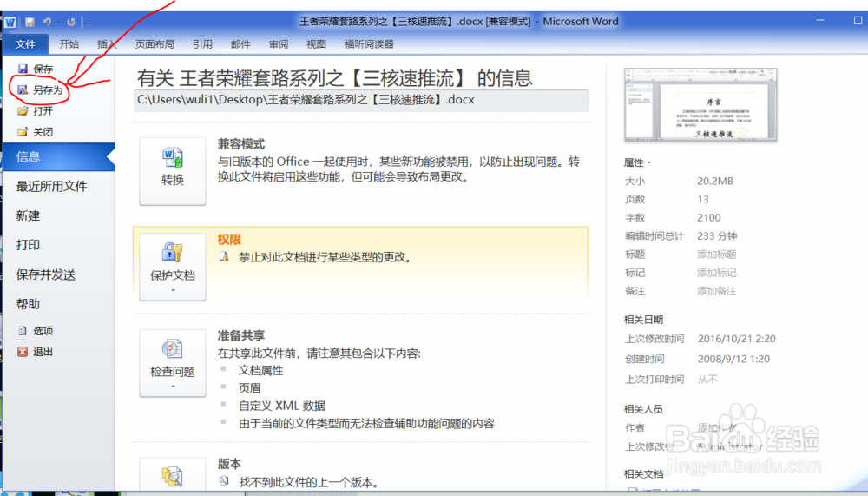Open the 帮助 section
This screenshot has height=496, width=868.
coord(29,304)
